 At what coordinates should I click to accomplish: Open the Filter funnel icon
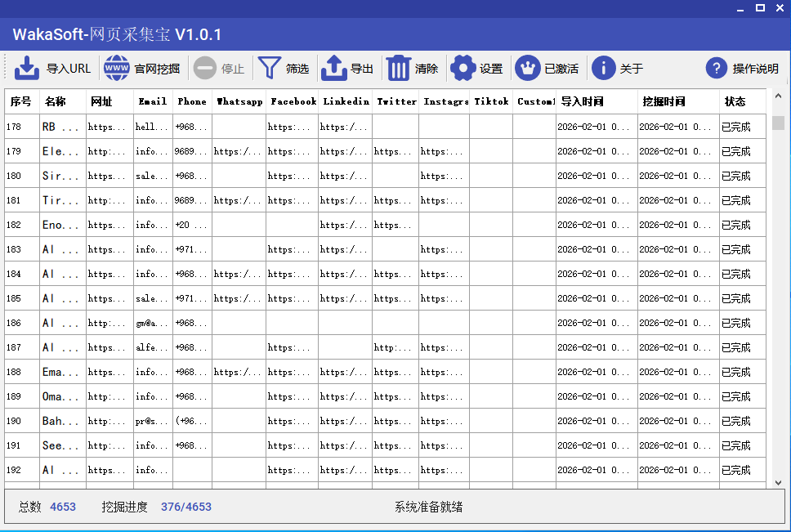tap(268, 69)
